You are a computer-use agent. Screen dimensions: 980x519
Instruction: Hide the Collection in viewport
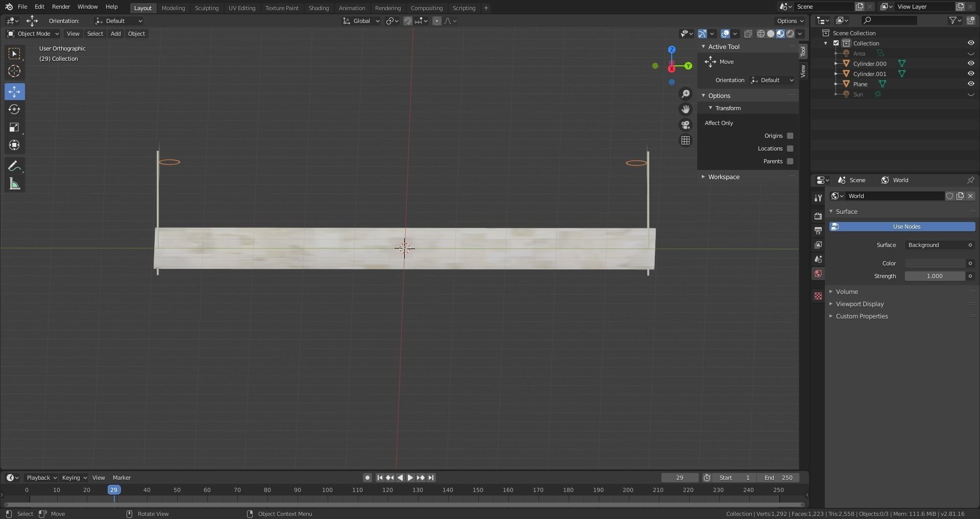click(x=971, y=43)
